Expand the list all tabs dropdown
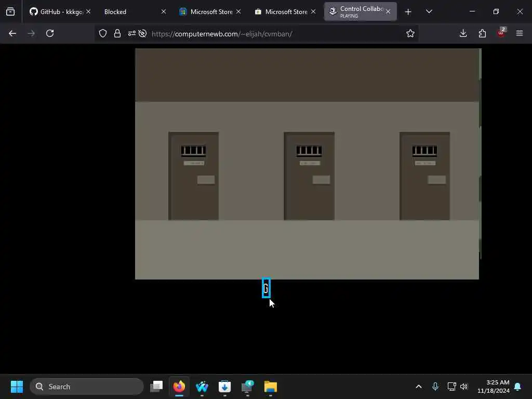The height and width of the screenshot is (399, 532). (429, 12)
